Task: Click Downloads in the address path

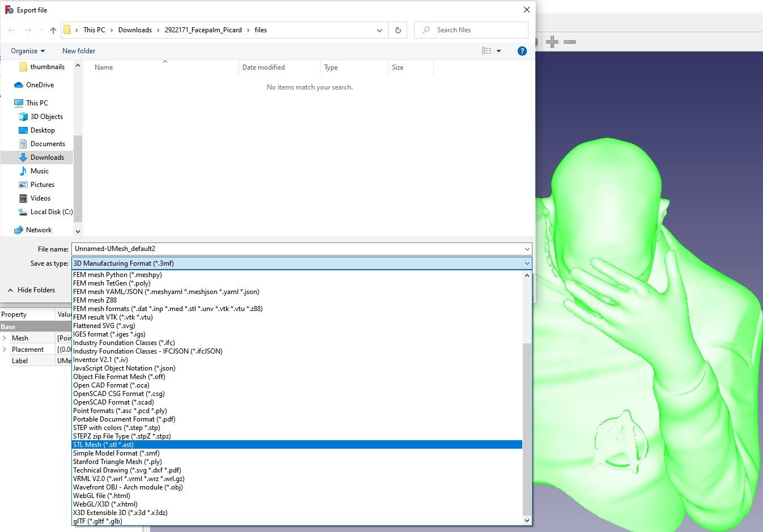Action: pos(135,30)
